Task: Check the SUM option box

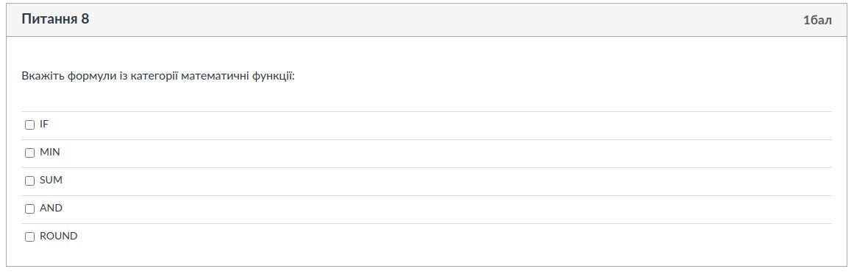Action: click(30, 181)
